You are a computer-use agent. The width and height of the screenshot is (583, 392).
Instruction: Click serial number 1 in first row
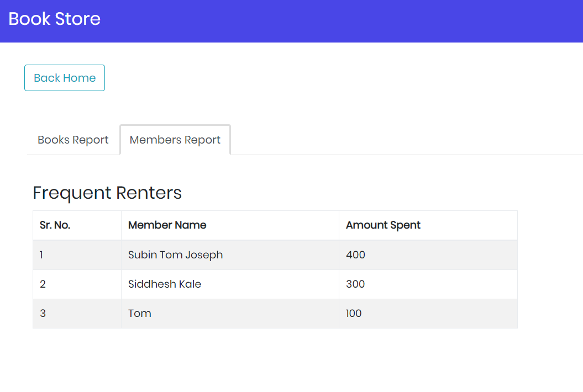pos(41,255)
